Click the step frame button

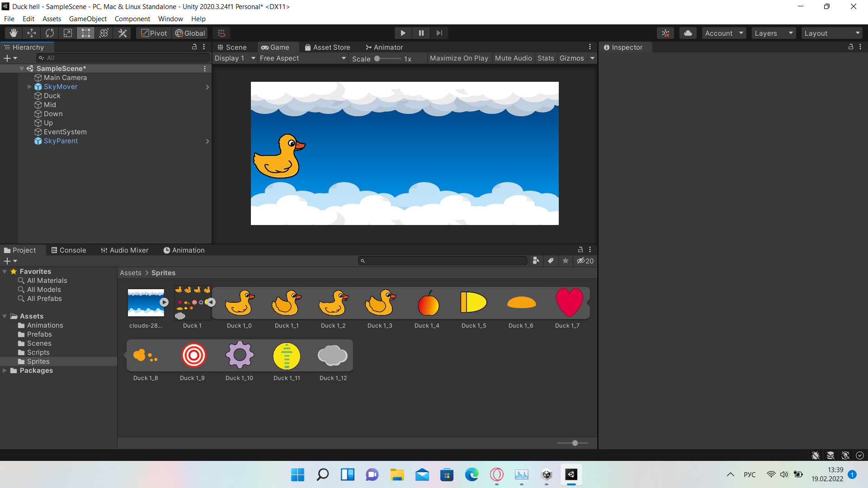pos(439,33)
